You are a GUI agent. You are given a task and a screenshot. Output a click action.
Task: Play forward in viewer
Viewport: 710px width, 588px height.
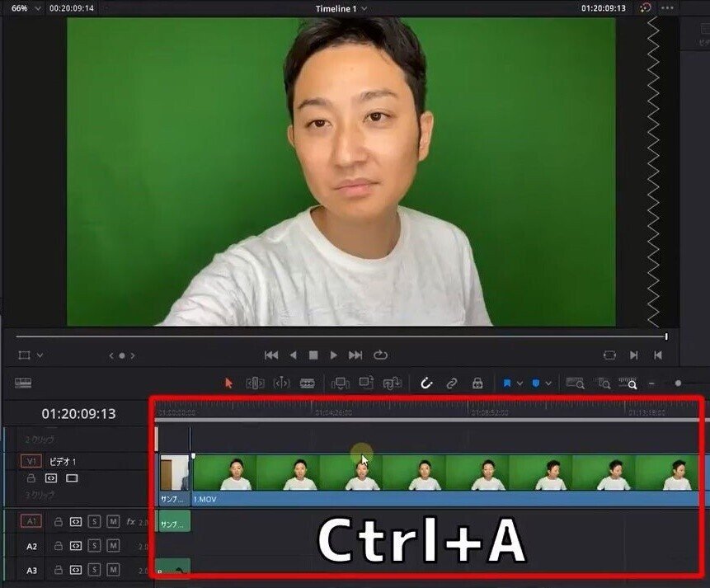click(x=334, y=355)
